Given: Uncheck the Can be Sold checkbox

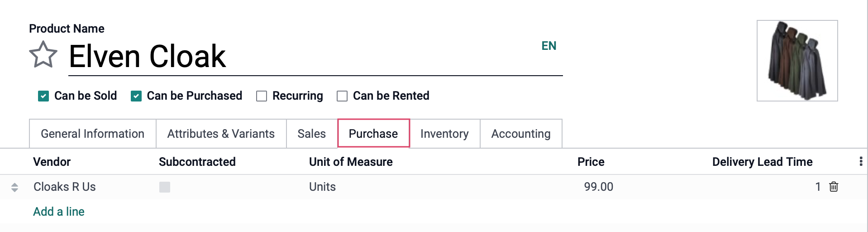Looking at the screenshot, I should tap(43, 96).
